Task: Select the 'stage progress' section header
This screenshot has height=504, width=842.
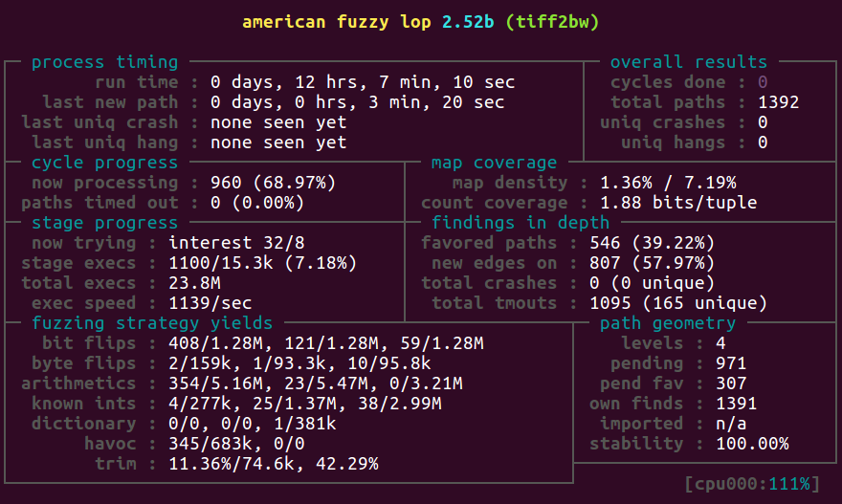Action: pyautogui.click(x=104, y=223)
